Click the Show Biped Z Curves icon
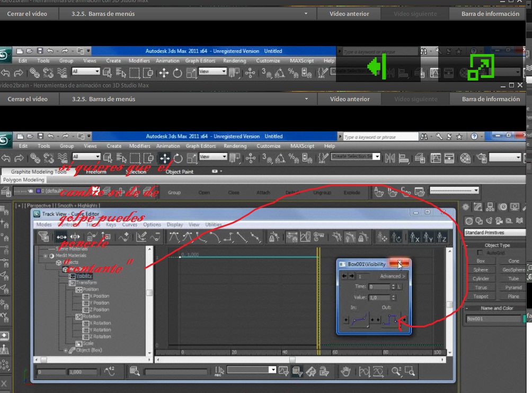The image size is (532, 393). 441,237
